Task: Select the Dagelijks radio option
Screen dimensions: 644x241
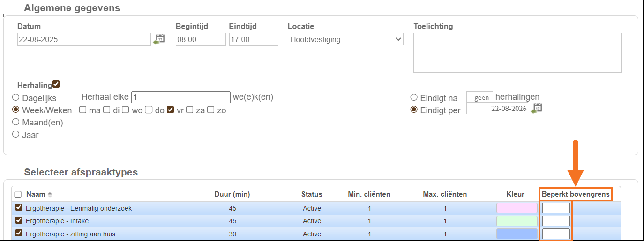Action: (16, 98)
